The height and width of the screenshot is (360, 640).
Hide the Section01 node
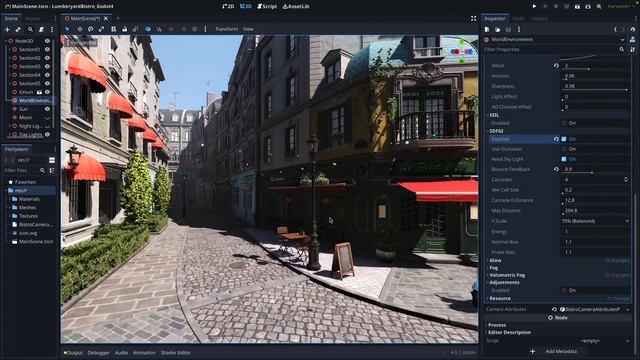pyautogui.click(x=47, y=49)
